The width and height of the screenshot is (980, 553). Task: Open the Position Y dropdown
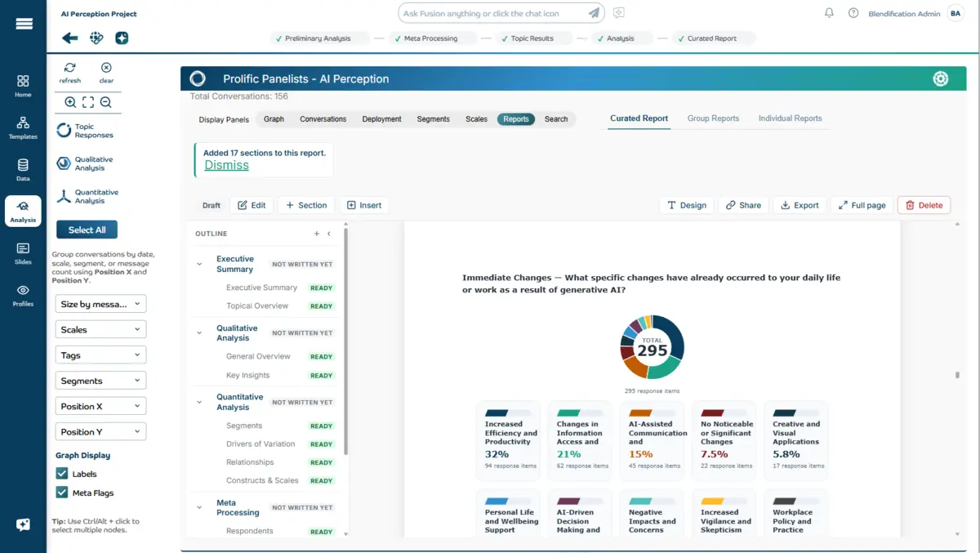[101, 432]
